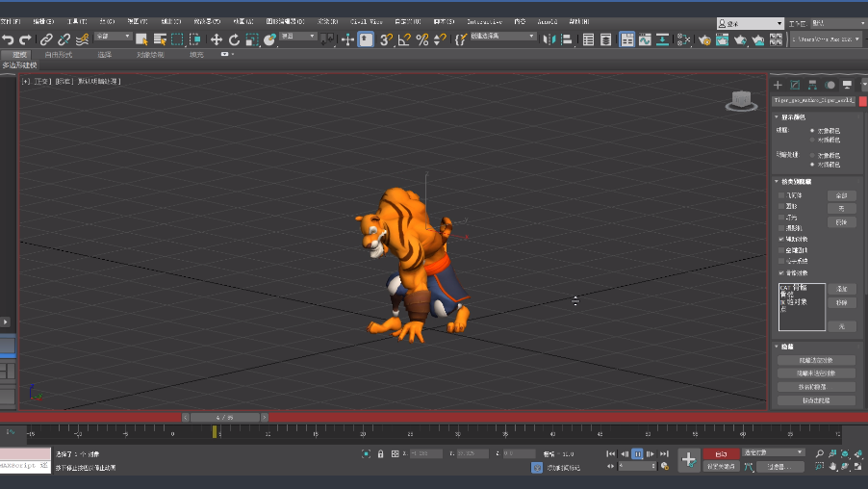Click the Select and Manipulate icon

click(x=347, y=39)
